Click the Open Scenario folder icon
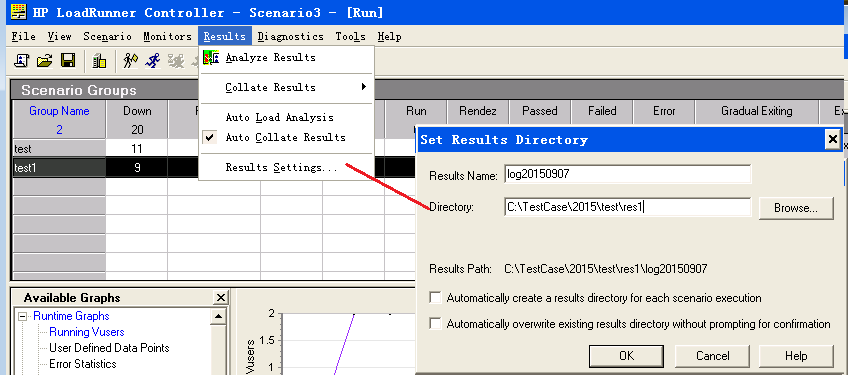 click(x=45, y=60)
